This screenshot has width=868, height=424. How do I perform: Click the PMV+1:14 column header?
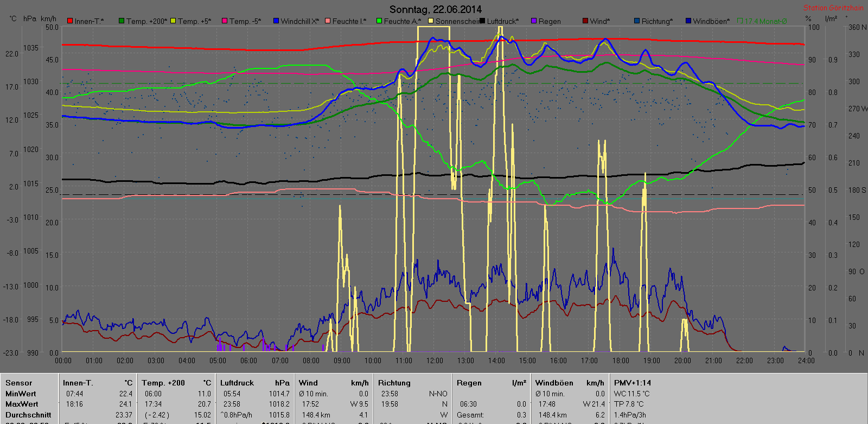(633, 383)
